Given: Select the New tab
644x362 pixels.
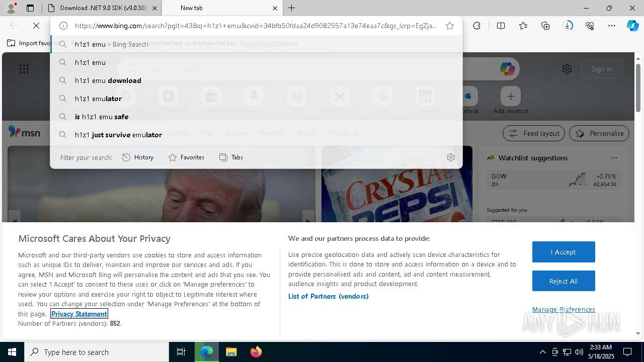Looking at the screenshot, I should coord(222,8).
